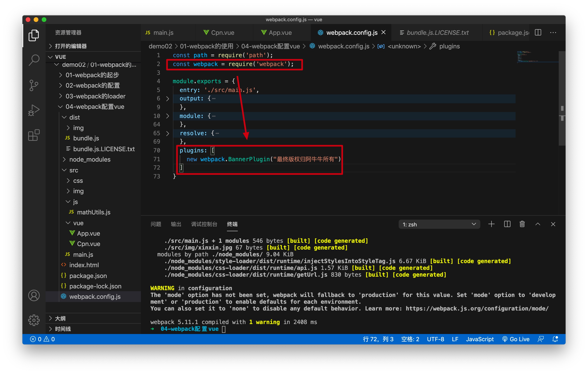Click the Manage gear icon
Screen dimensions: 588x374
tap(34, 320)
